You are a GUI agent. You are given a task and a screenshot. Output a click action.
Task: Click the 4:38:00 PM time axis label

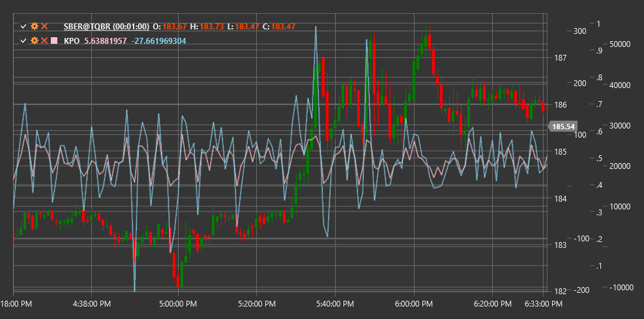point(91,305)
